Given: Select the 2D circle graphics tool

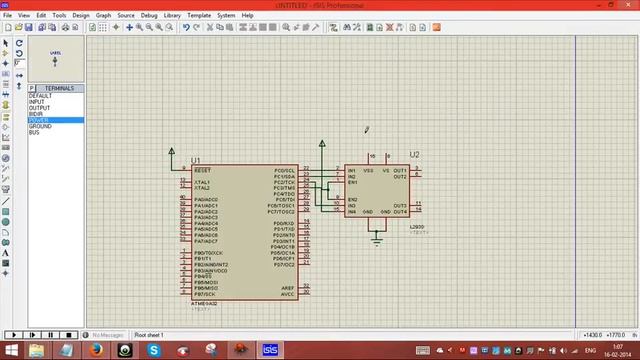Looking at the screenshot, I should [6, 222].
